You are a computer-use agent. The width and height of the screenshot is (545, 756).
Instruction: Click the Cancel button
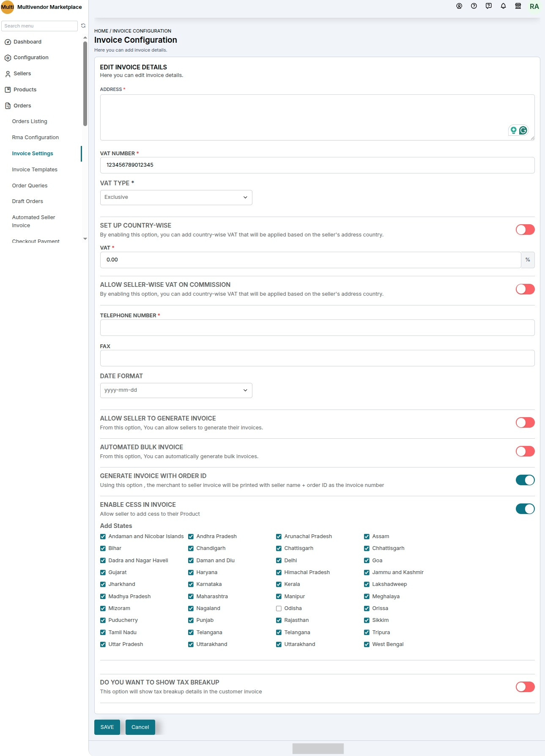point(140,727)
